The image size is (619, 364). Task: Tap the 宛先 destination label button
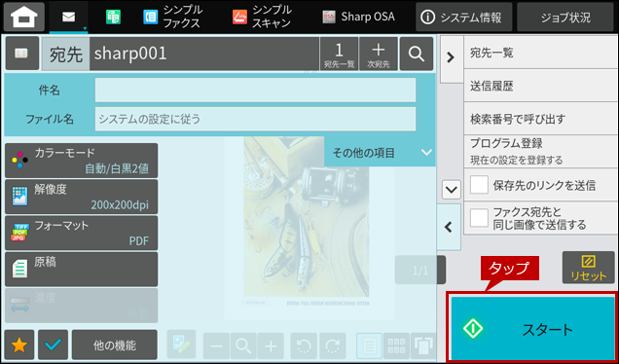[65, 55]
